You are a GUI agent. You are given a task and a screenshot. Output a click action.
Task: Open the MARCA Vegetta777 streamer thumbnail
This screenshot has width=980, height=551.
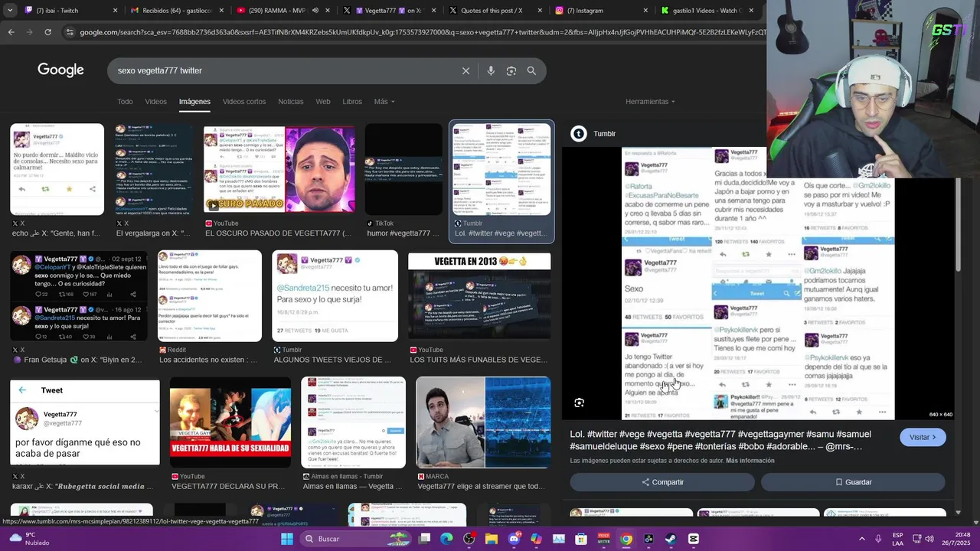[483, 422]
